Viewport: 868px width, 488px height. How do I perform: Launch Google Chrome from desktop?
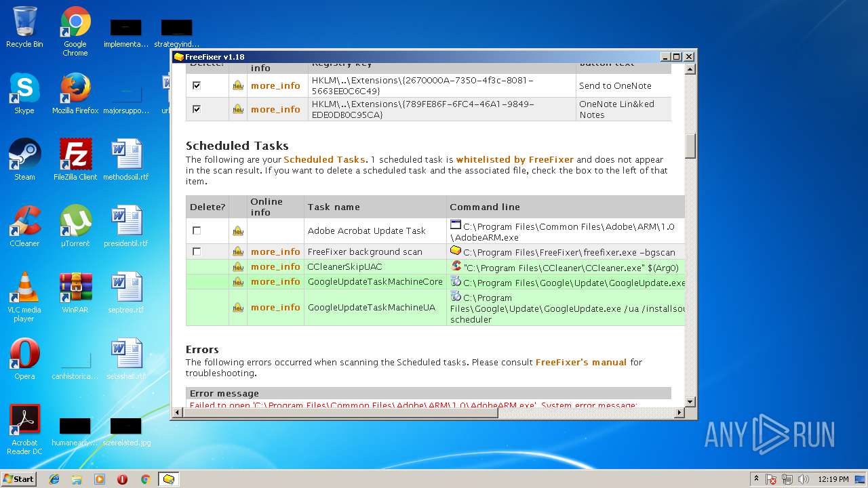75,31
